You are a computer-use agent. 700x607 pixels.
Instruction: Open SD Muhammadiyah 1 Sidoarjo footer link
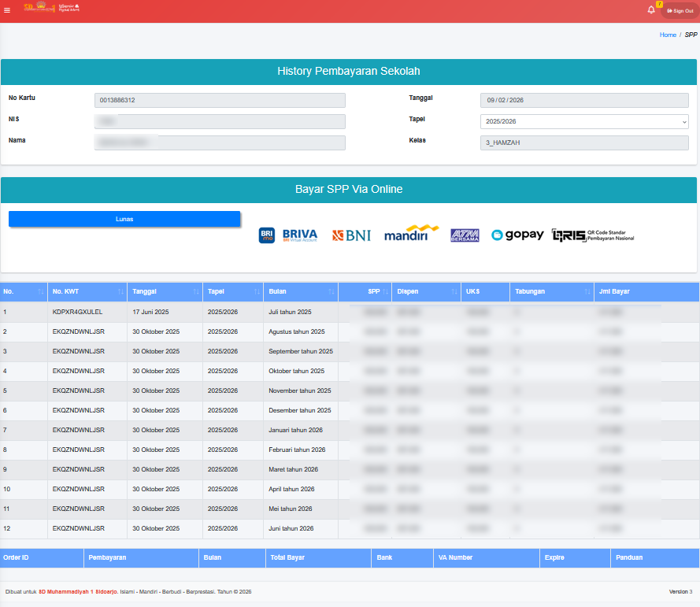coord(77,591)
